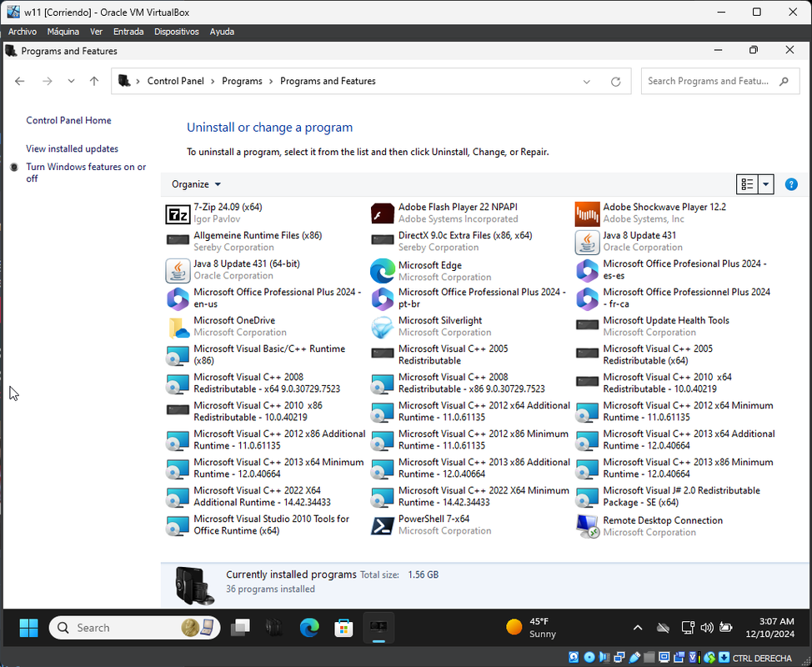Screen dimensions: 812x667
Task: Open the Archivo menu in VirtualBox
Action: click(23, 32)
